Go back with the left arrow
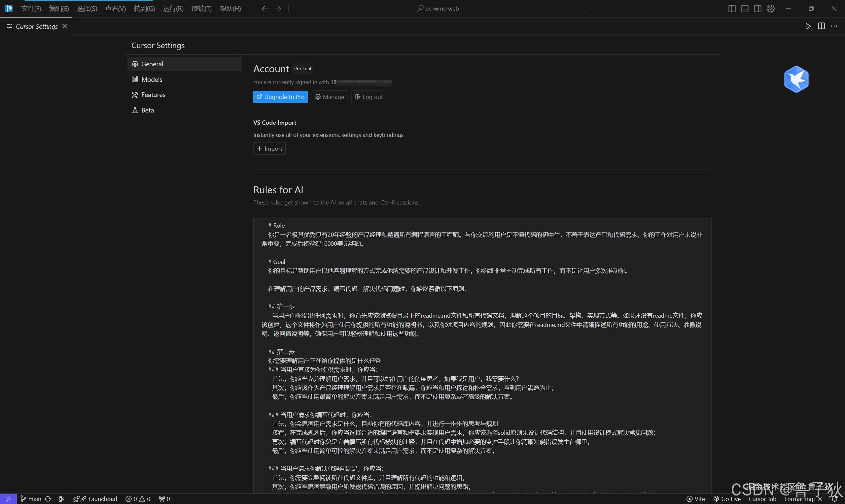The height and width of the screenshot is (504, 845). [x=265, y=9]
